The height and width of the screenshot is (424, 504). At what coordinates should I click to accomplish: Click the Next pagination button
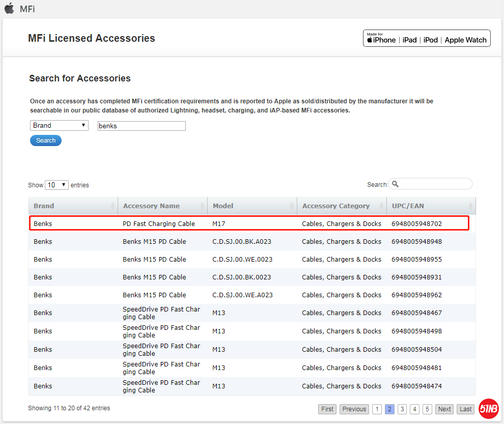point(444,409)
